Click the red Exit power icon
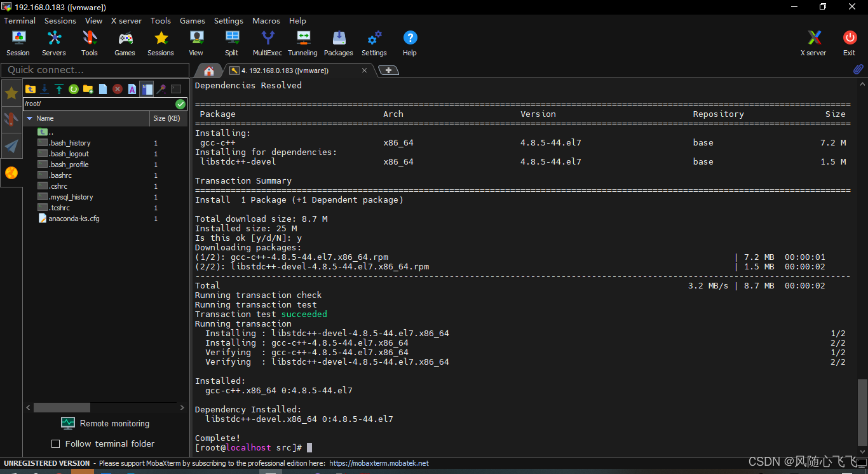Screen dimensions: 868x474 [850, 43]
